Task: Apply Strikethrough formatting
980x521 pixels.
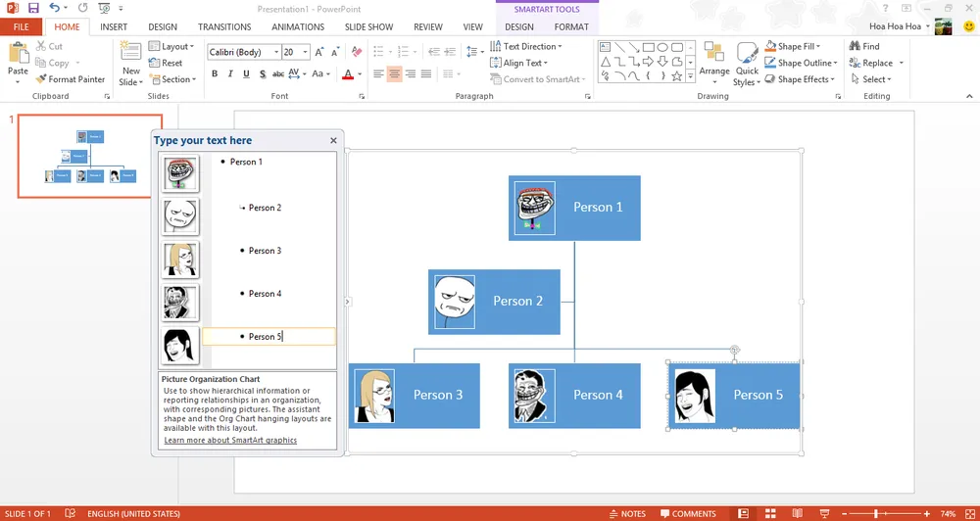Action: pos(278,73)
